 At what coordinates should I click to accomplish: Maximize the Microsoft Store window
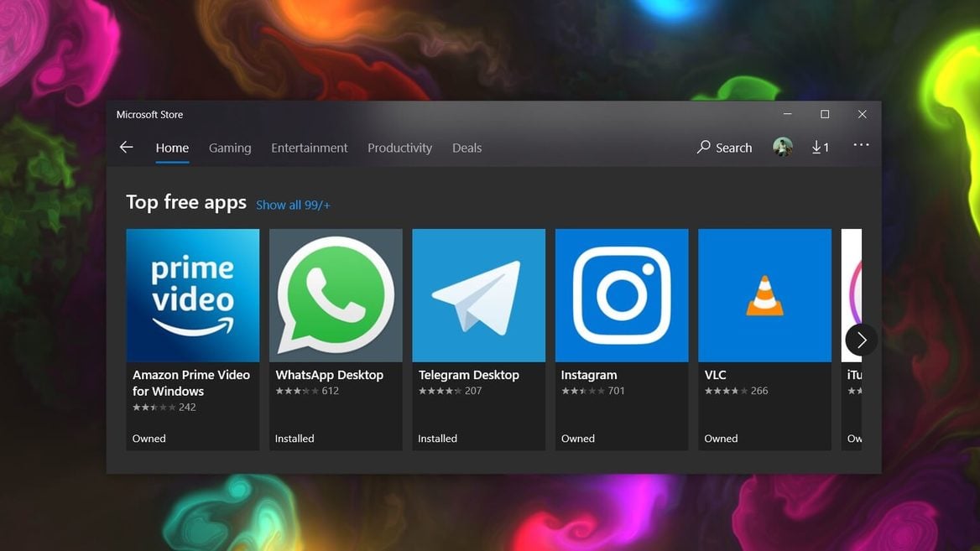click(x=825, y=114)
